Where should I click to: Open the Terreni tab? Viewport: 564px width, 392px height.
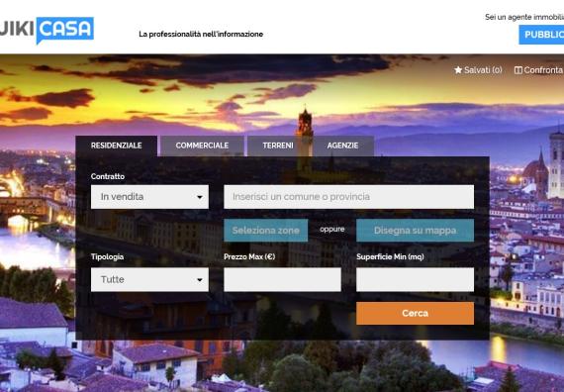[278, 146]
